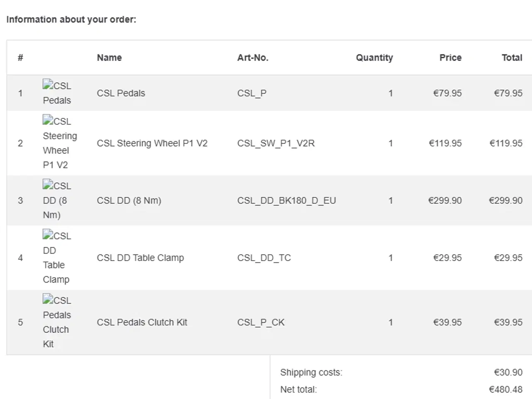Image resolution: width=532 pixels, height=399 pixels.
Task: Click the Price column header
Action: tap(451, 58)
